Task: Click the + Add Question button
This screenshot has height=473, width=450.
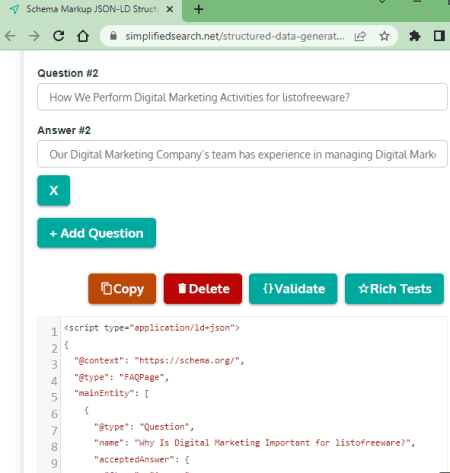Action: tap(97, 233)
